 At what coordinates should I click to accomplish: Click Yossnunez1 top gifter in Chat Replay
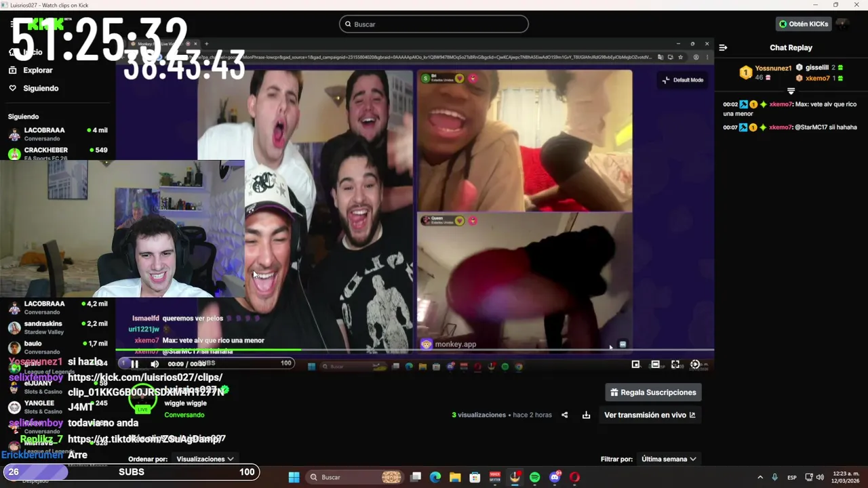(765, 73)
